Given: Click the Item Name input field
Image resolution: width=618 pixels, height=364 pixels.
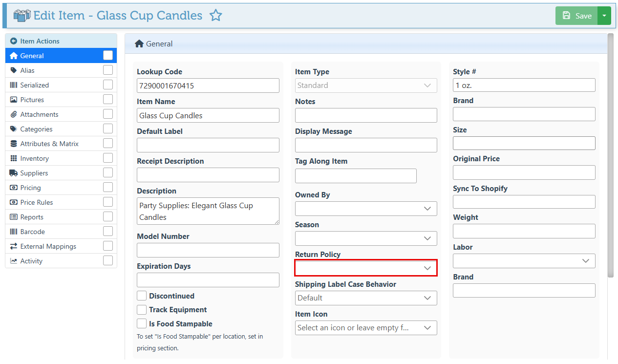Looking at the screenshot, I should tap(208, 115).
